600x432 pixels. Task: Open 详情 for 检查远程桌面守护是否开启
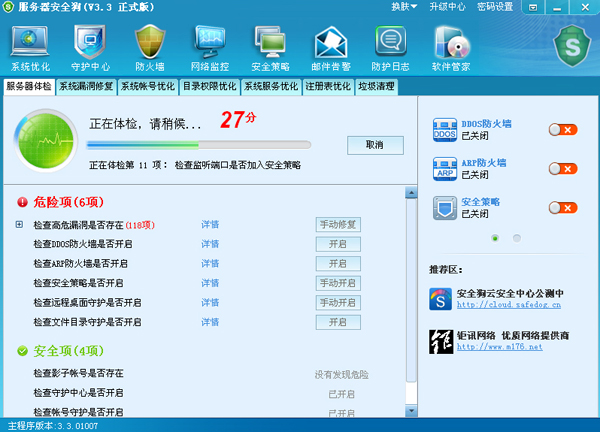tap(210, 303)
